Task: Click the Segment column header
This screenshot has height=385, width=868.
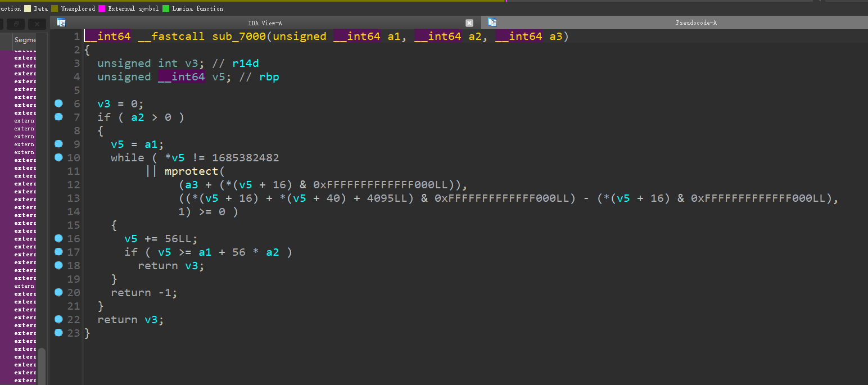Action: tap(25, 40)
